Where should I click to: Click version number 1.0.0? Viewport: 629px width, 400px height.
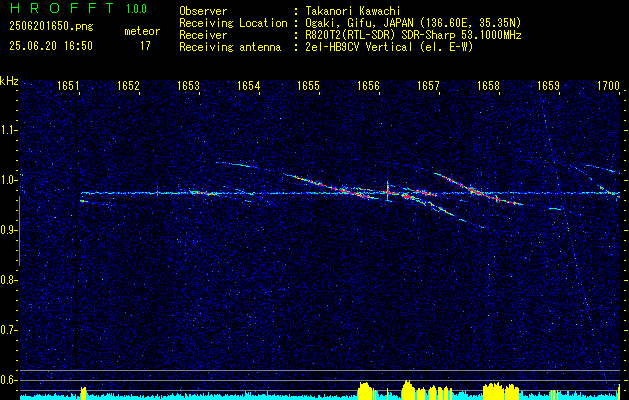click(136, 9)
